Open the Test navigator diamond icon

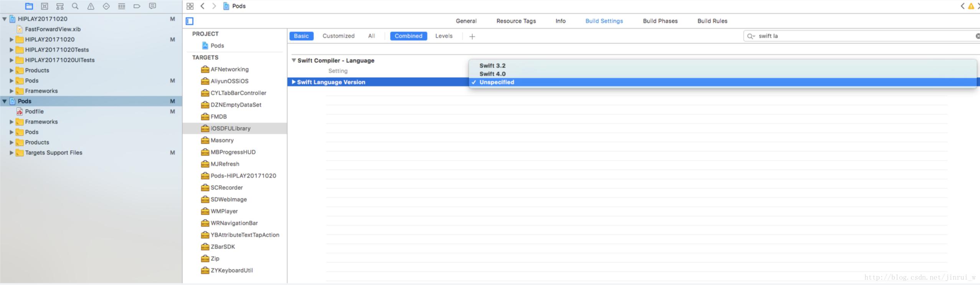[106, 6]
